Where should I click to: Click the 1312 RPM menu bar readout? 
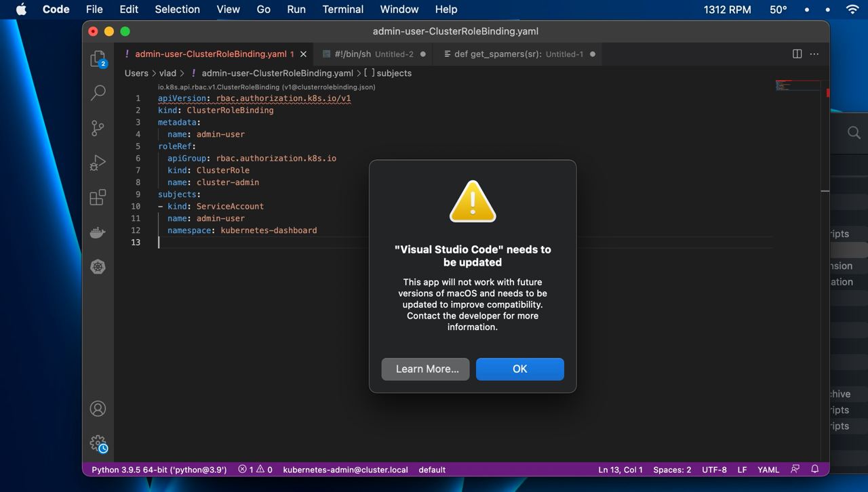(727, 9)
